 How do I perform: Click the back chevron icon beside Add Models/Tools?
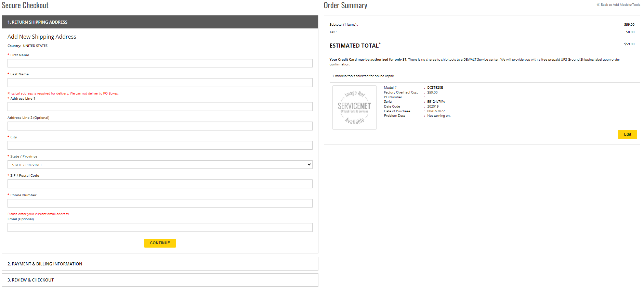pos(598,5)
